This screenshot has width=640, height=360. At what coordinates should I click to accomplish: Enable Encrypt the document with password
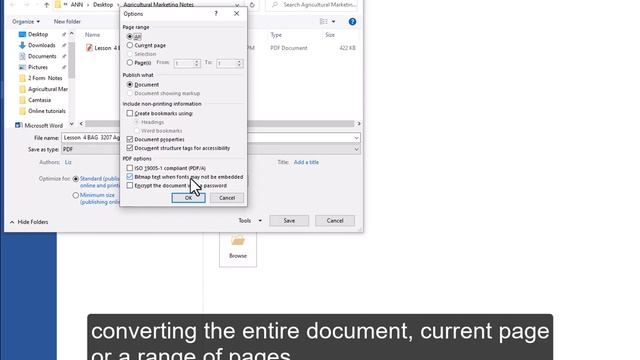tap(130, 185)
